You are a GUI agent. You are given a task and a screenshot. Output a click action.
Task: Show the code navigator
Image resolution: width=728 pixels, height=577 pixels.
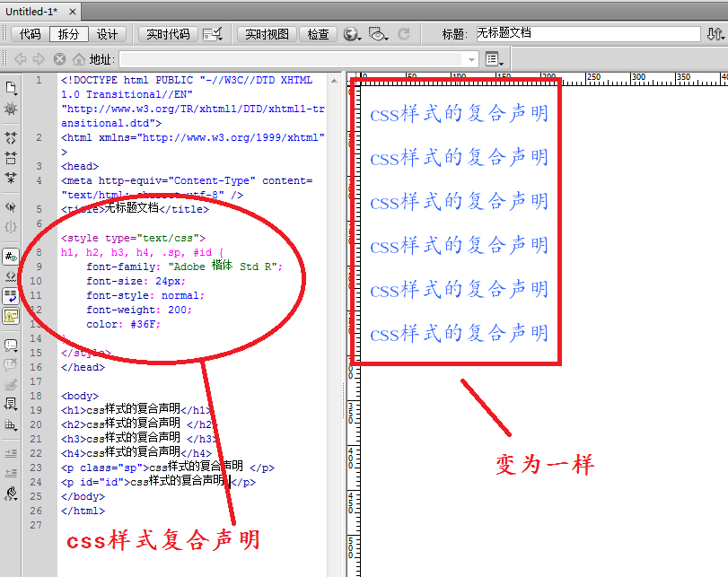pyautogui.click(x=11, y=109)
